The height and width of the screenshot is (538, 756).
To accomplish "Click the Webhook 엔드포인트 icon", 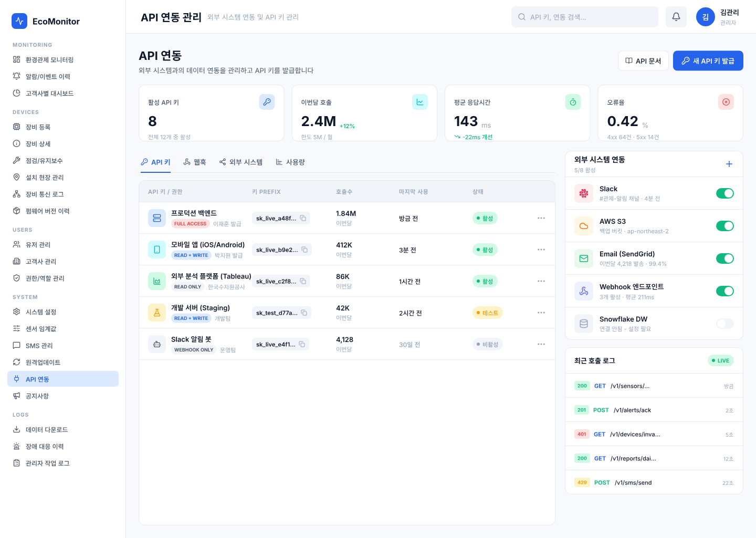I will pos(584,291).
